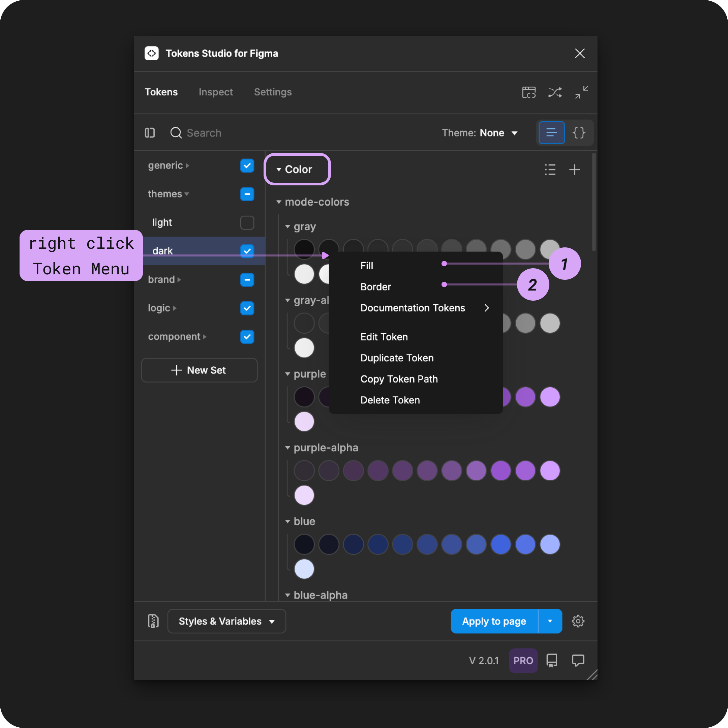Click the PRO badge
Viewport: 728px width, 728px height.
point(523,661)
